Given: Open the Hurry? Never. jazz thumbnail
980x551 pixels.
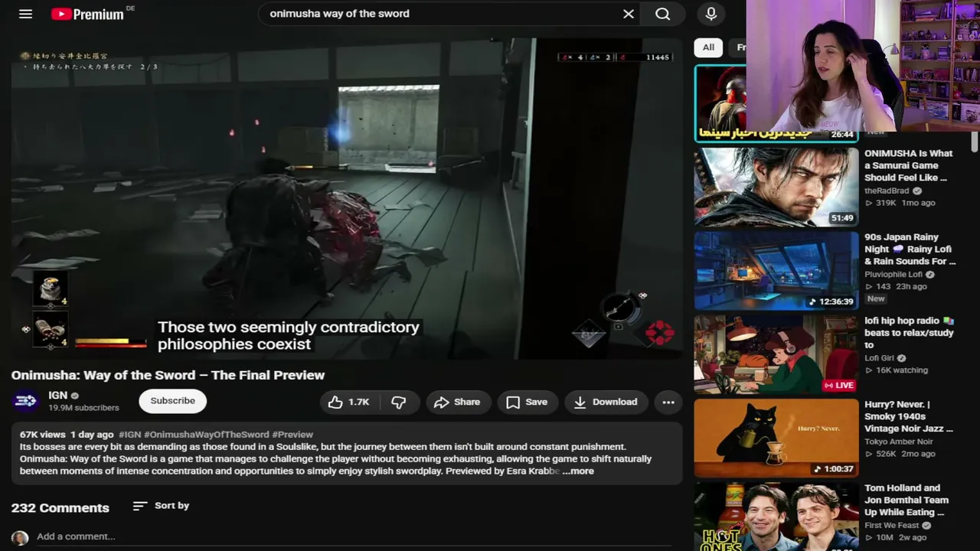Looking at the screenshot, I should 776,438.
